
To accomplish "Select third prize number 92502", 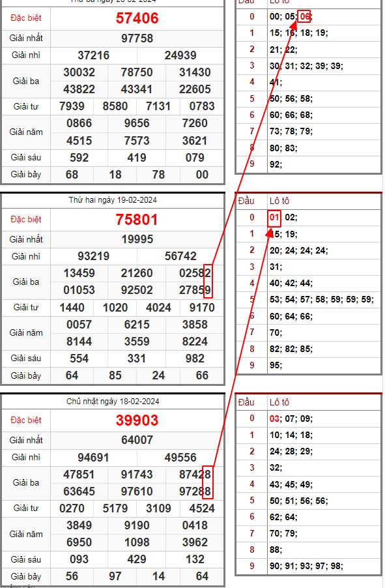I will coord(137,290).
